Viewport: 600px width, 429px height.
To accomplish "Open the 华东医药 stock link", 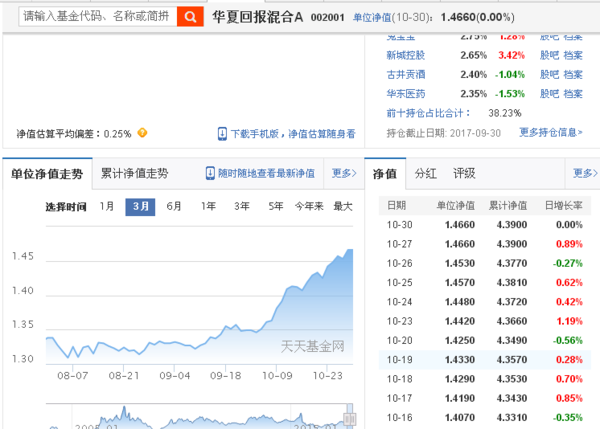I will coord(406,94).
